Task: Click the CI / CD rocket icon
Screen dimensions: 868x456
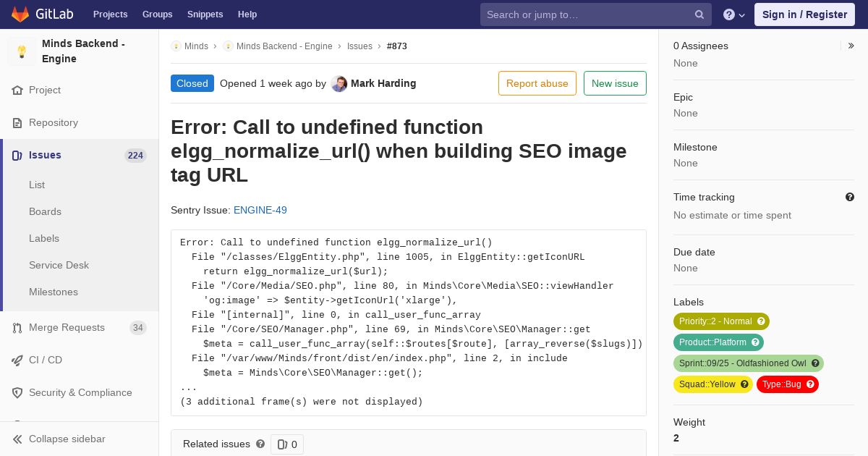Action: 17,360
